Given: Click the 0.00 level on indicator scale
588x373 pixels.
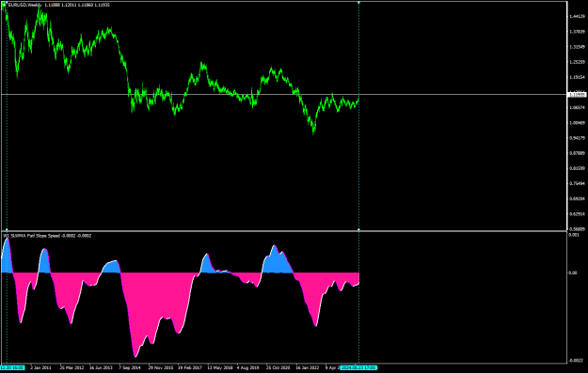Looking at the screenshot, I should tap(573, 272).
